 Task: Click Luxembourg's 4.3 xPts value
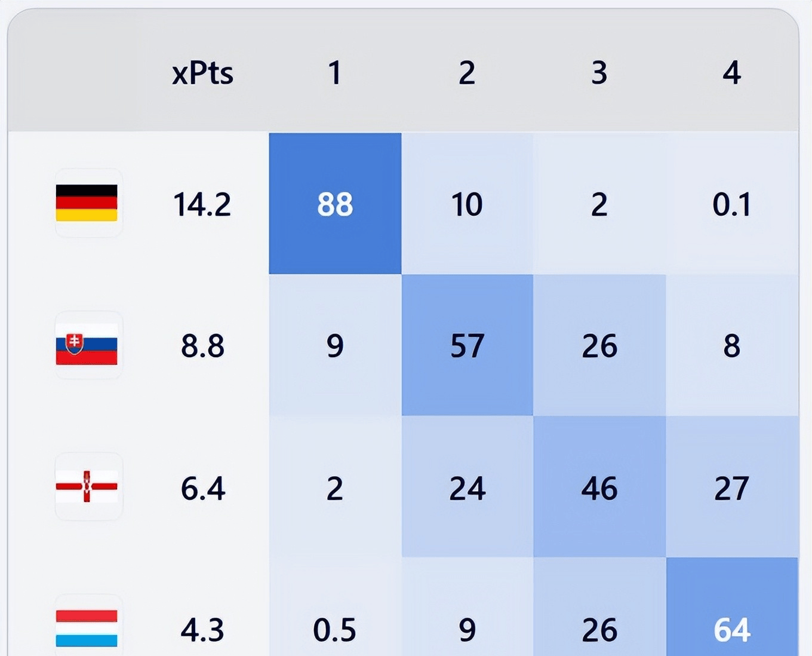(202, 630)
